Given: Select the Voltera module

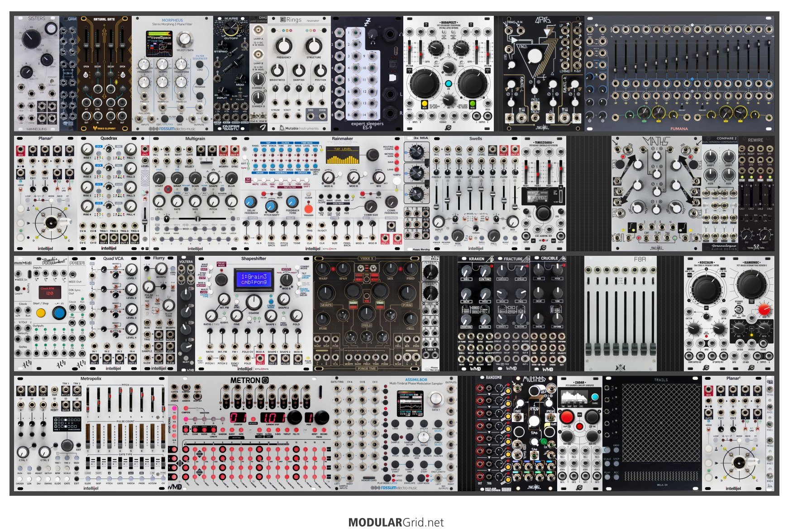Looking at the screenshot, I should (186, 313).
